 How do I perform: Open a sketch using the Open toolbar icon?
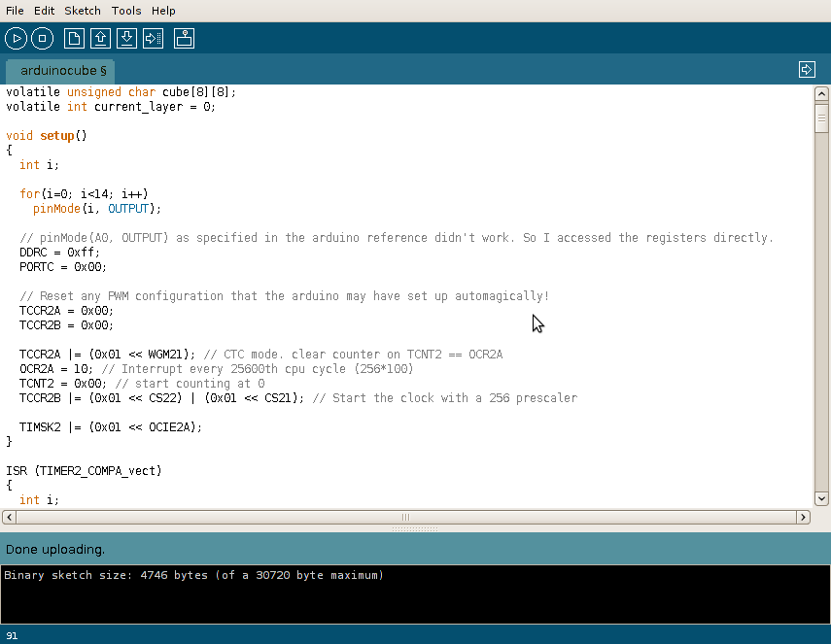100,38
